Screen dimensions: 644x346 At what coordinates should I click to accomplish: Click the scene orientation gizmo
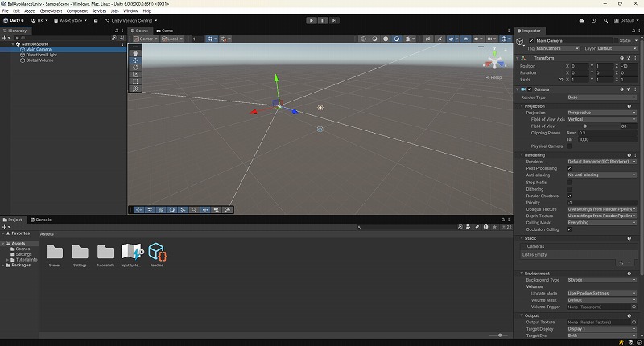pyautogui.click(x=494, y=62)
